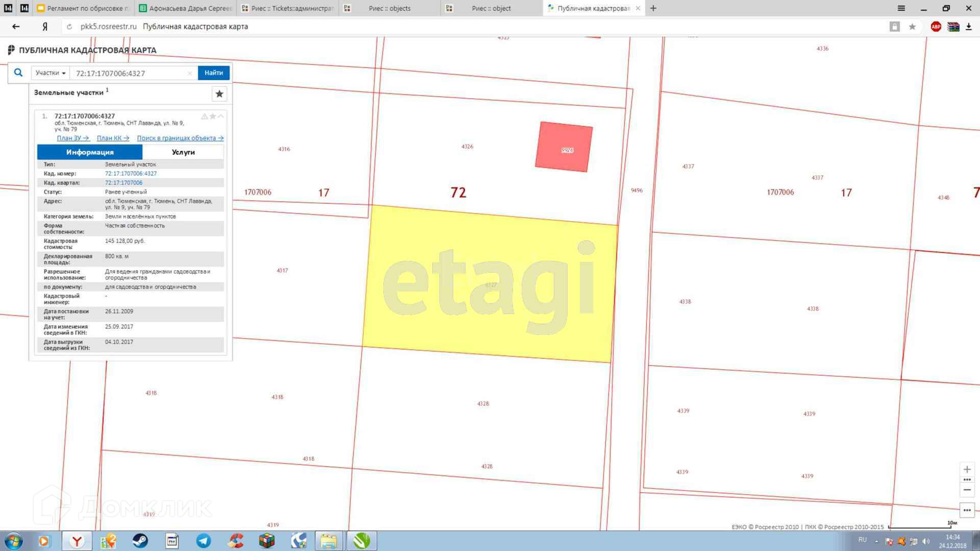Open the План ЗУ link
Screen dimensions: 980x551
(72, 138)
